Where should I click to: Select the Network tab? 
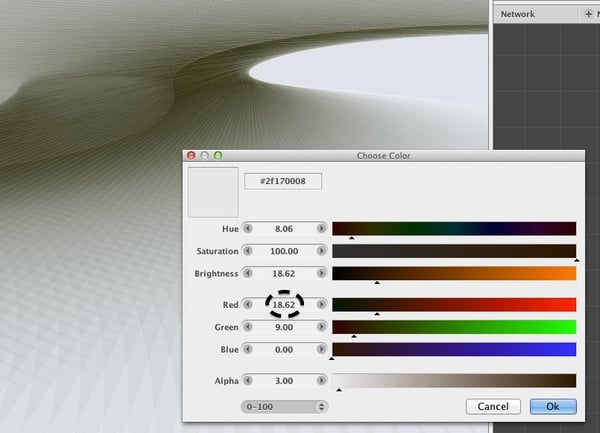pyautogui.click(x=518, y=14)
